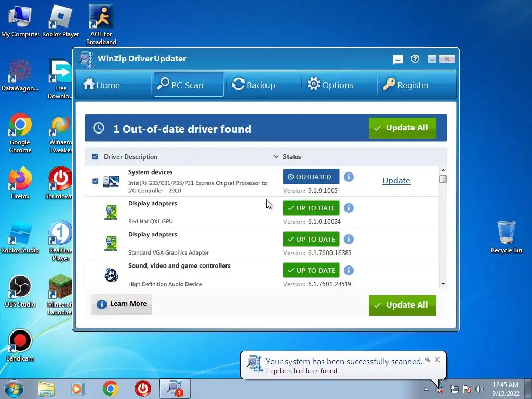Click the scroll up arrow in driver list
The height and width of the screenshot is (399, 532).
coord(443,170)
